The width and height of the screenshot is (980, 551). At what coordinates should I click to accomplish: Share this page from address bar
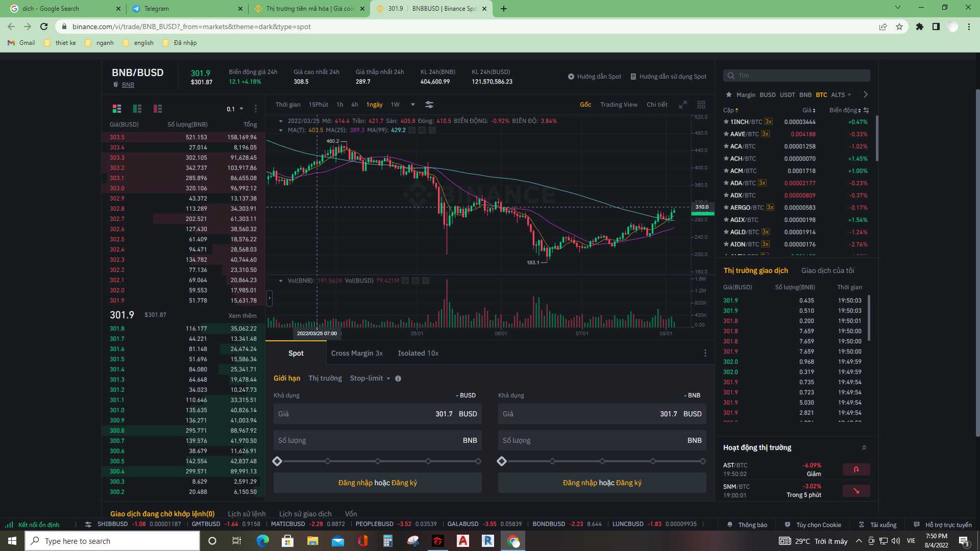(883, 27)
